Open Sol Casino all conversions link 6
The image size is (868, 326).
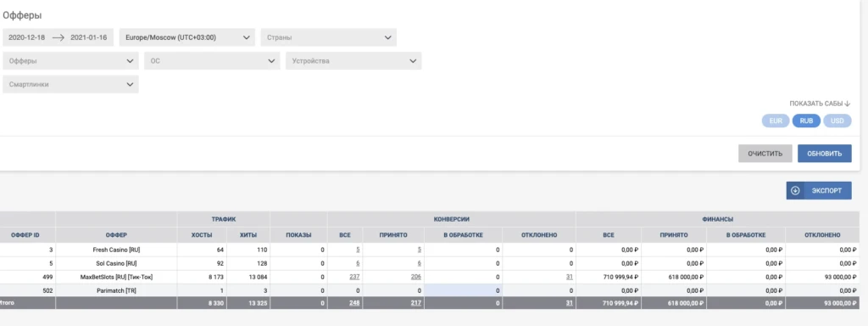click(358, 263)
